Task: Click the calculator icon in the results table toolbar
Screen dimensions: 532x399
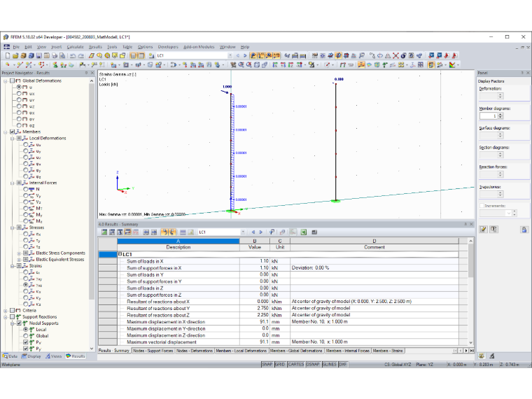Action: tap(314, 232)
